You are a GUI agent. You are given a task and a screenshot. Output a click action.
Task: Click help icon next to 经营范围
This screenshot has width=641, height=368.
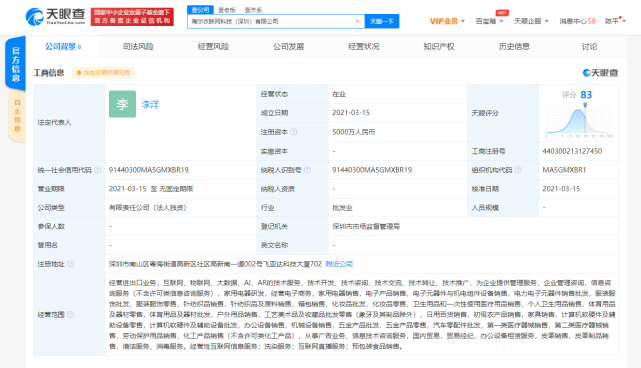[x=71, y=314]
